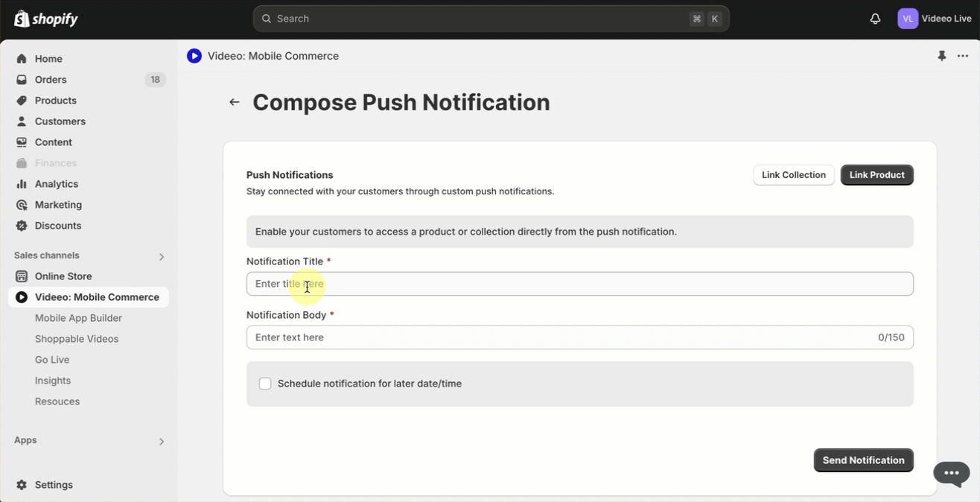The image size is (980, 502).
Task: Open the notifications bell
Action: click(875, 19)
